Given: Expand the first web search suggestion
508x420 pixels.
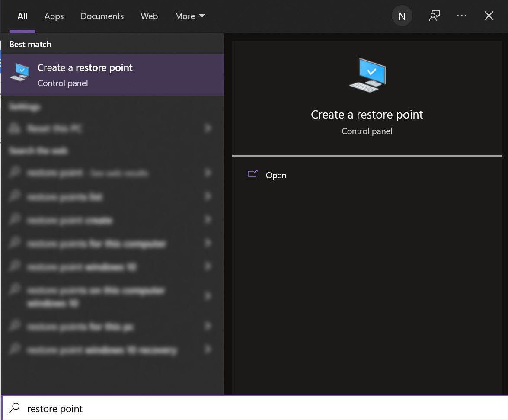Looking at the screenshot, I should (x=208, y=173).
